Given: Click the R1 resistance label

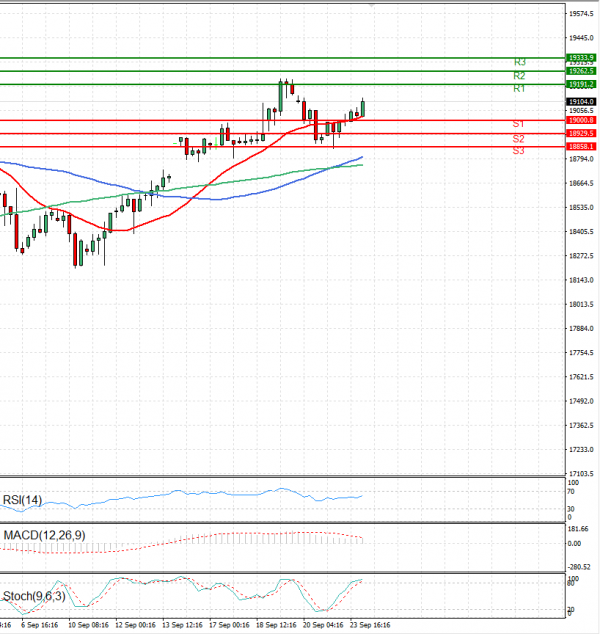Looking at the screenshot, I should [520, 89].
